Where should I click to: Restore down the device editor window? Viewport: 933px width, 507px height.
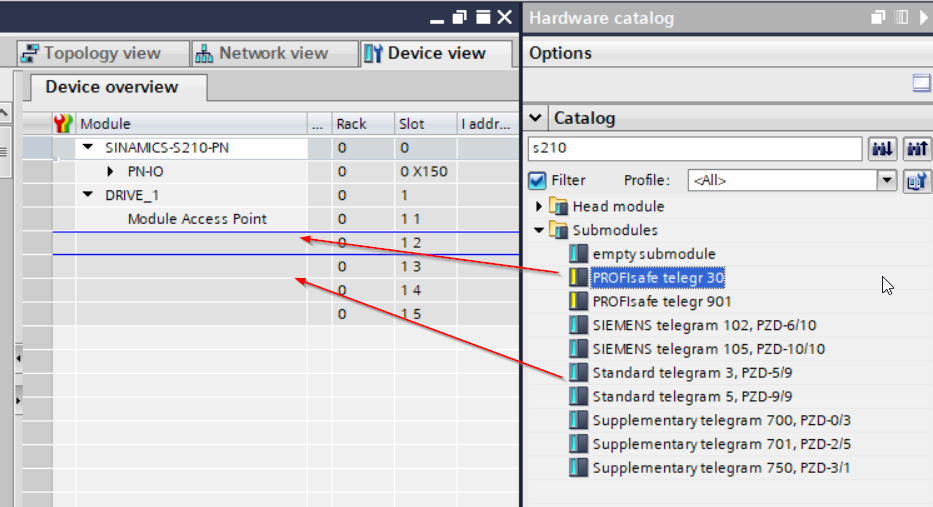click(459, 18)
